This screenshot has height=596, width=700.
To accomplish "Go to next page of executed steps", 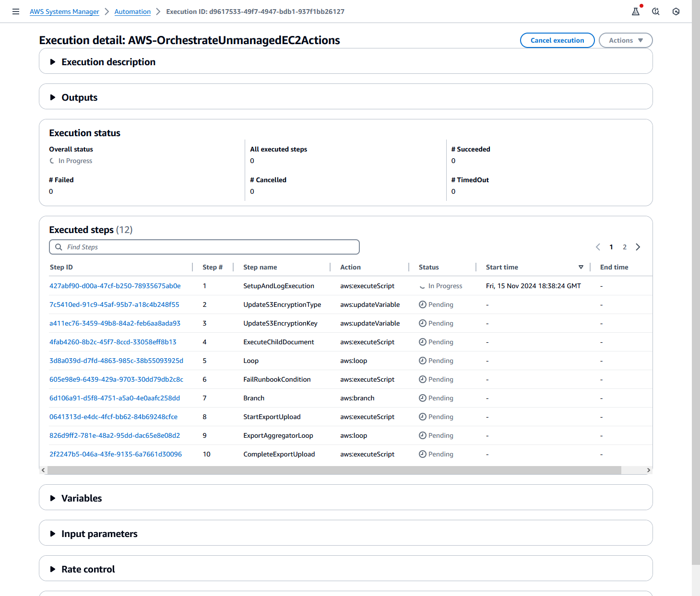I will click(638, 247).
